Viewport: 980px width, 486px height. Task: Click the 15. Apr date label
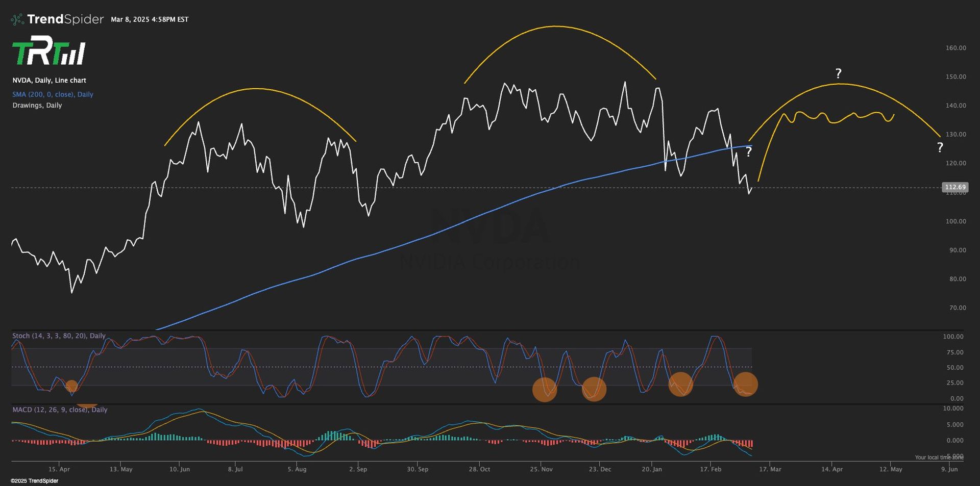[x=59, y=469]
